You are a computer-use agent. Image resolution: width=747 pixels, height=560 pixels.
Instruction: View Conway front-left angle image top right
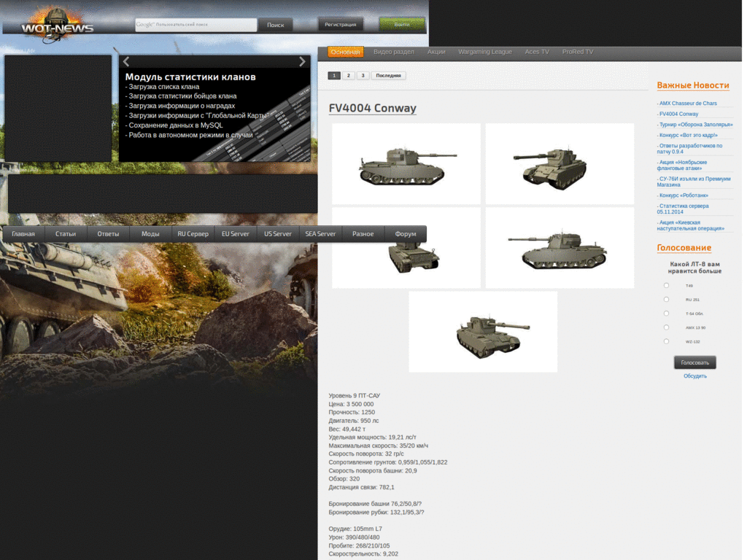pos(560,164)
